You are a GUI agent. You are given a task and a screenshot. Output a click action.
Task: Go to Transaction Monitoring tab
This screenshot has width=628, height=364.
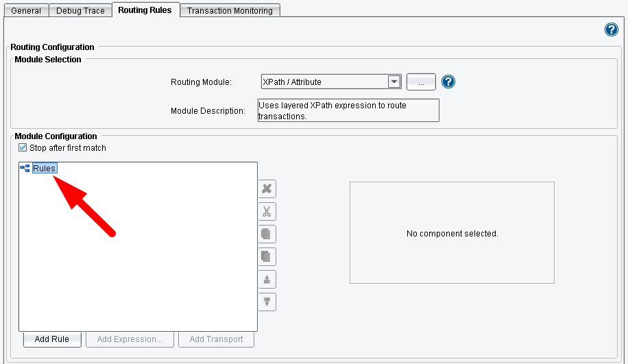(230, 11)
